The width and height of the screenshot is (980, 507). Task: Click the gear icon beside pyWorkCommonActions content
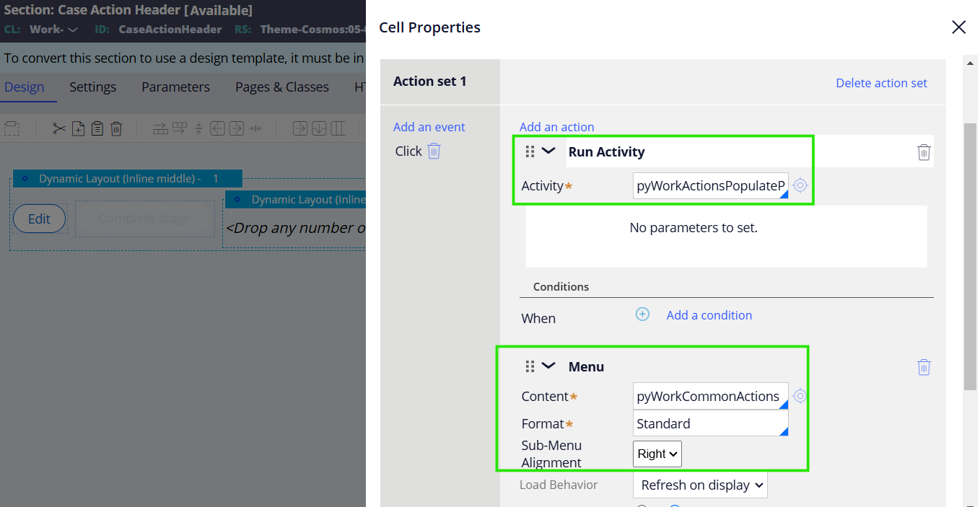tap(800, 395)
